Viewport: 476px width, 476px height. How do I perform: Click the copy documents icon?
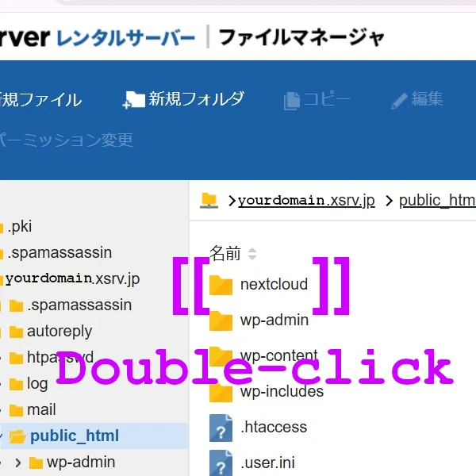click(292, 101)
